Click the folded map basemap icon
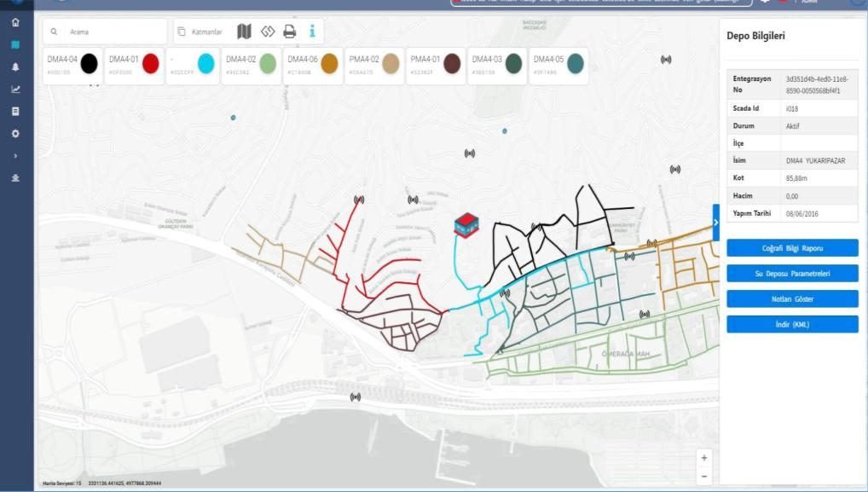 coord(244,32)
